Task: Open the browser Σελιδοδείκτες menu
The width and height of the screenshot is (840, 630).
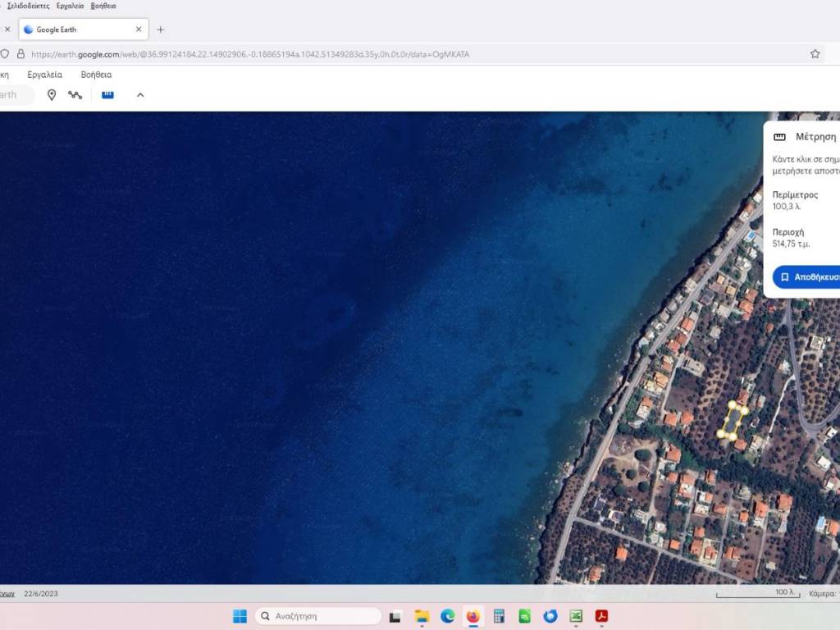Action: click(x=28, y=6)
